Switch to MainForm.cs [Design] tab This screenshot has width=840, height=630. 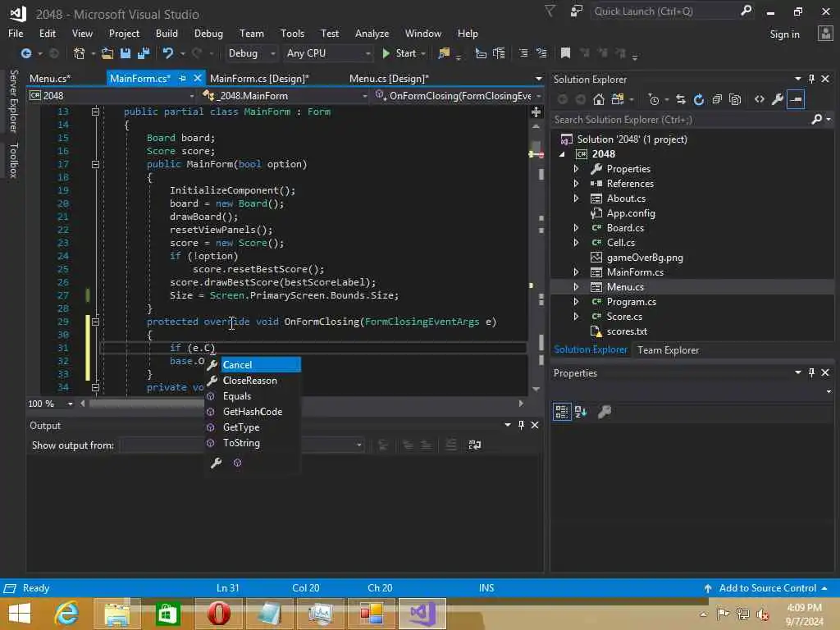pyautogui.click(x=259, y=78)
